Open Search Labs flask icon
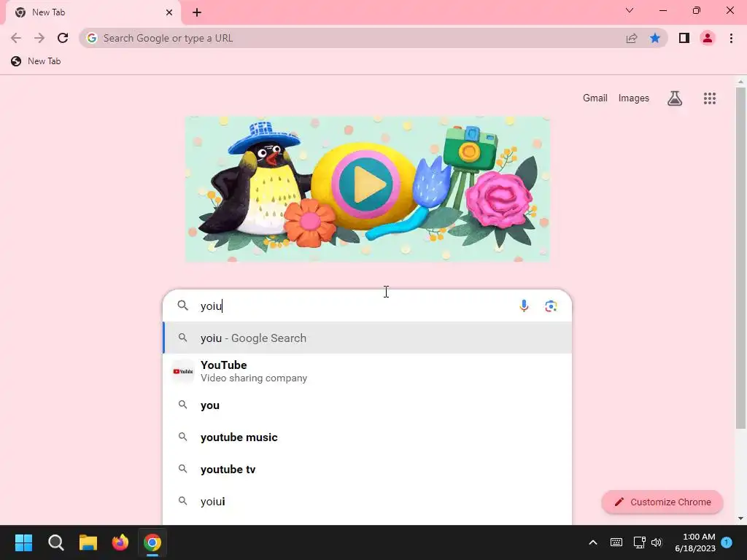Screen dimensions: 747x560 tap(675, 98)
